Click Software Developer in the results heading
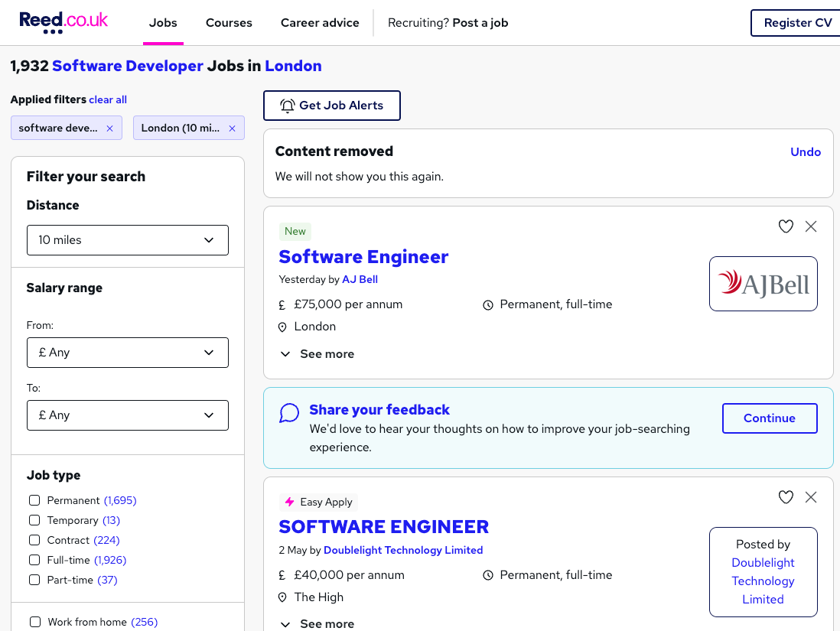840x631 pixels. pyautogui.click(x=128, y=66)
